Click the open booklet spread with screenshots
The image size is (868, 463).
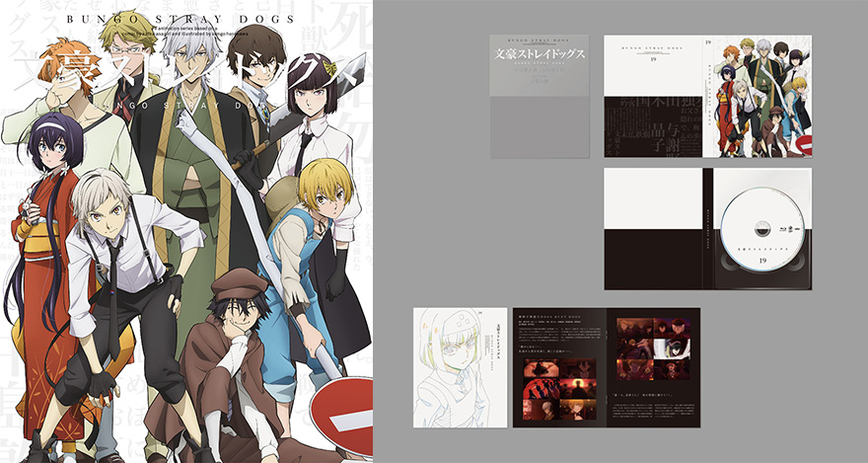pyautogui.click(x=607, y=368)
